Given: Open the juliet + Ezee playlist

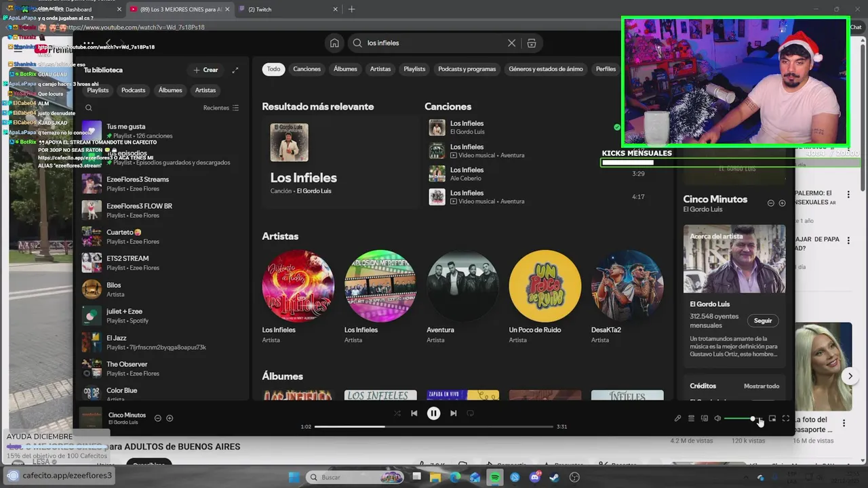Looking at the screenshot, I should click(161, 316).
